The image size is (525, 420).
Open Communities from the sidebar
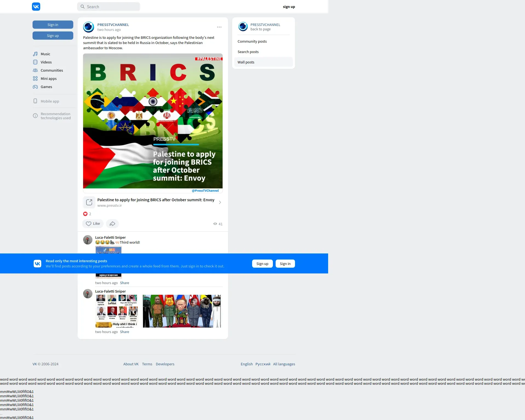coord(51,70)
